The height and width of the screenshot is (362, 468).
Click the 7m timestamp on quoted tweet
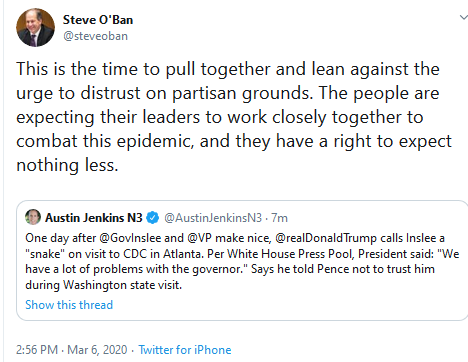coord(279,218)
